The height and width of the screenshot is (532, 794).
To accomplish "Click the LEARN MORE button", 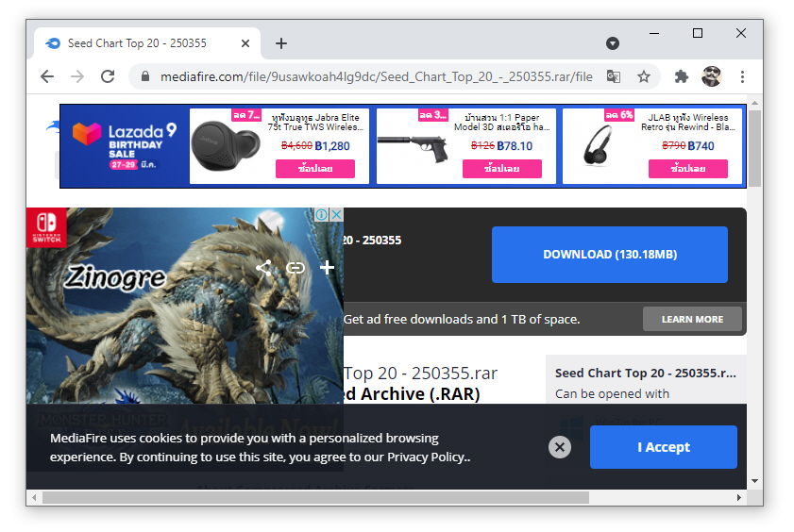I will pos(692,319).
